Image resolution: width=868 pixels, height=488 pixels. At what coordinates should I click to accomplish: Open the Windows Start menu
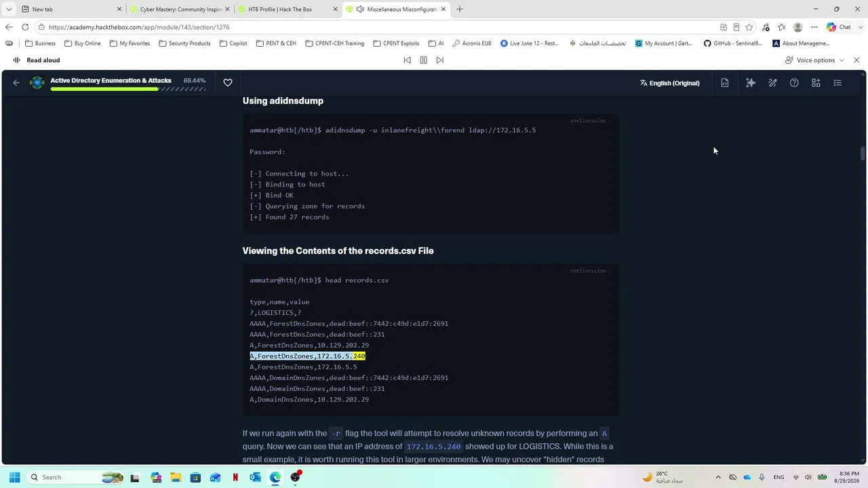click(14, 477)
